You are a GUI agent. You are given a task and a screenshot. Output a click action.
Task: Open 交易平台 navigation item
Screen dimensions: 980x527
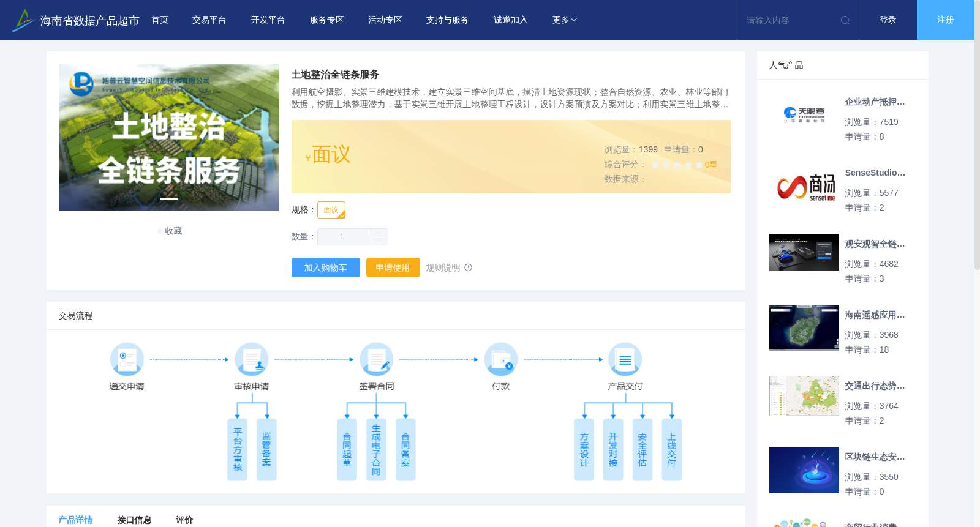click(x=209, y=20)
